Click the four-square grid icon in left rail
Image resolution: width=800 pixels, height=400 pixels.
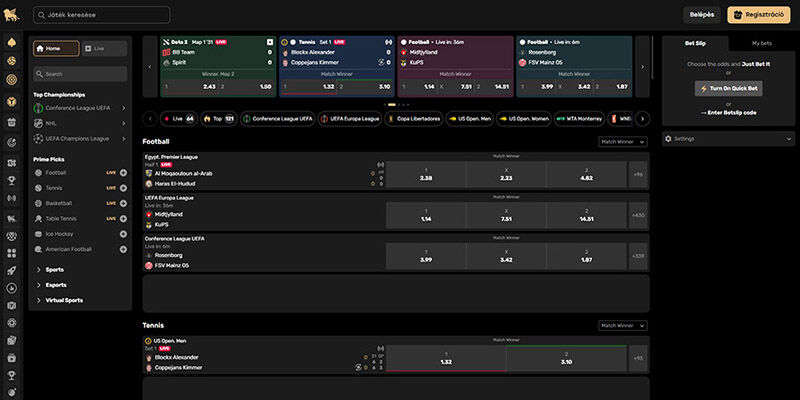12,254
